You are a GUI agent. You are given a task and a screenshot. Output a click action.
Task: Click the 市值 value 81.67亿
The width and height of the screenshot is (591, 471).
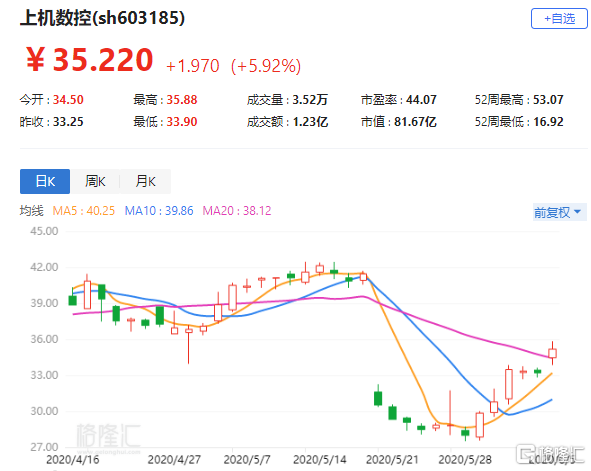[x=415, y=122]
